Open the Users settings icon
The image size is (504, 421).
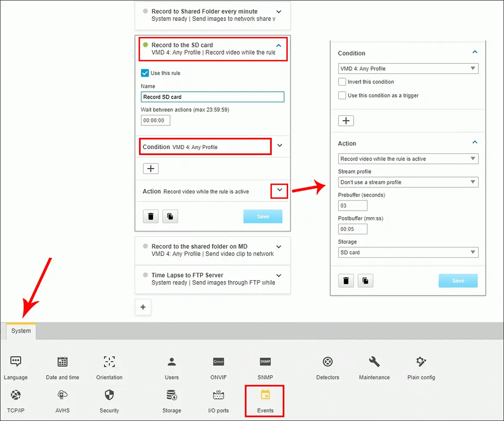point(171,361)
